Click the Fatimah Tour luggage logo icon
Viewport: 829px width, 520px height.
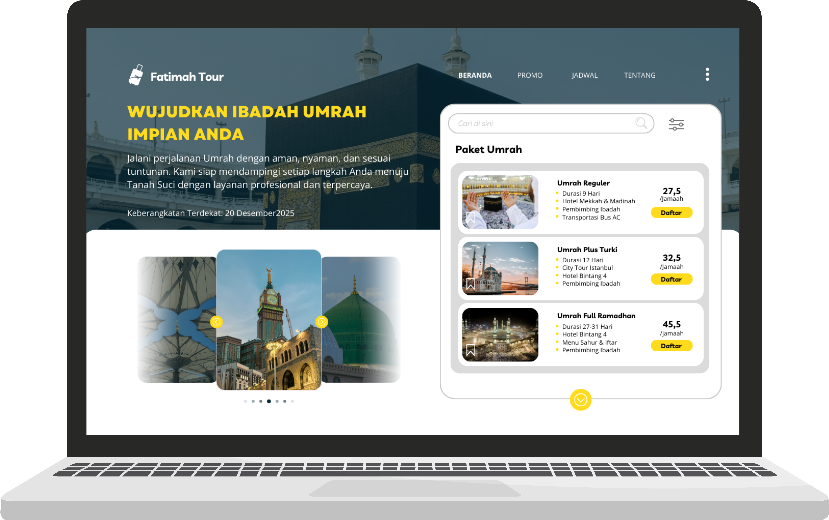coord(136,75)
